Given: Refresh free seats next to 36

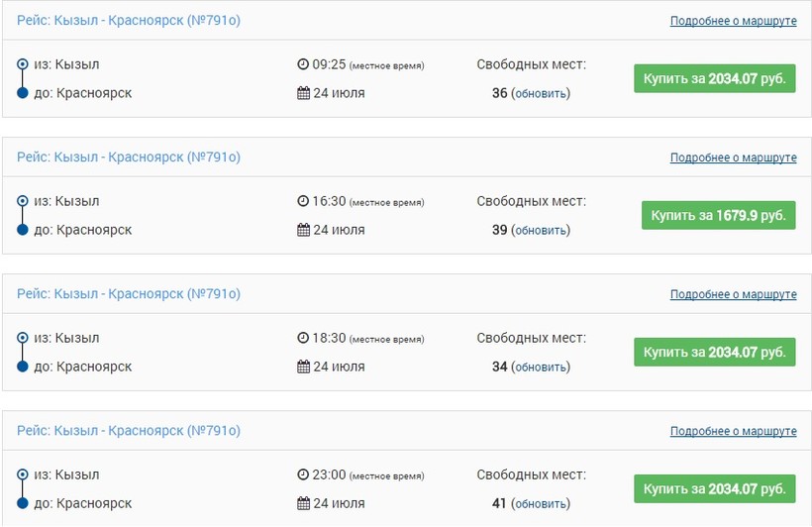Looking at the screenshot, I should coord(541,94).
